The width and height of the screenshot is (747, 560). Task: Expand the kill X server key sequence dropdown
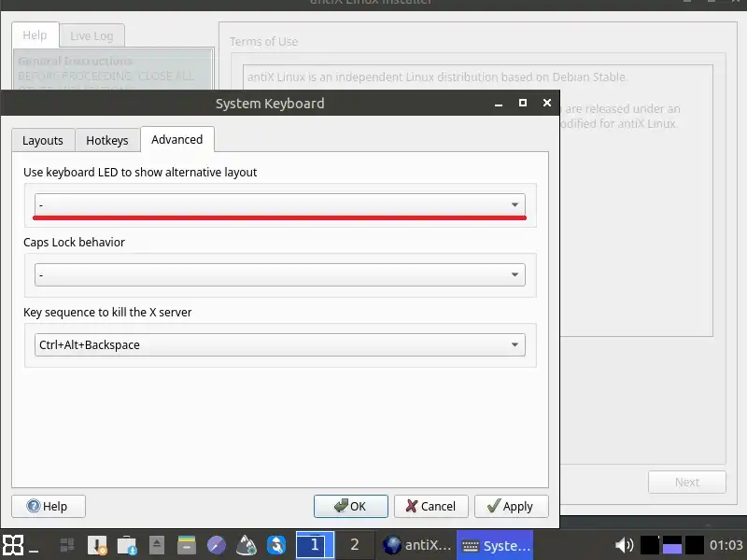(x=279, y=345)
